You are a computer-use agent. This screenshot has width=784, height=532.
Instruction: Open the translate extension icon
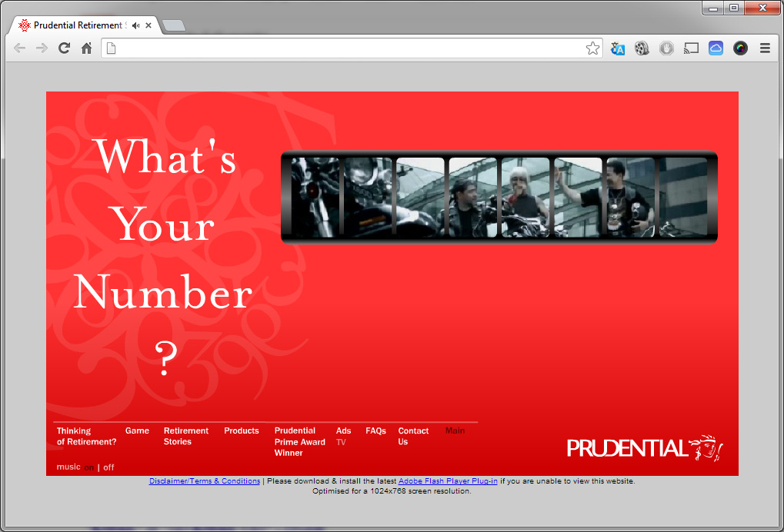(618, 48)
